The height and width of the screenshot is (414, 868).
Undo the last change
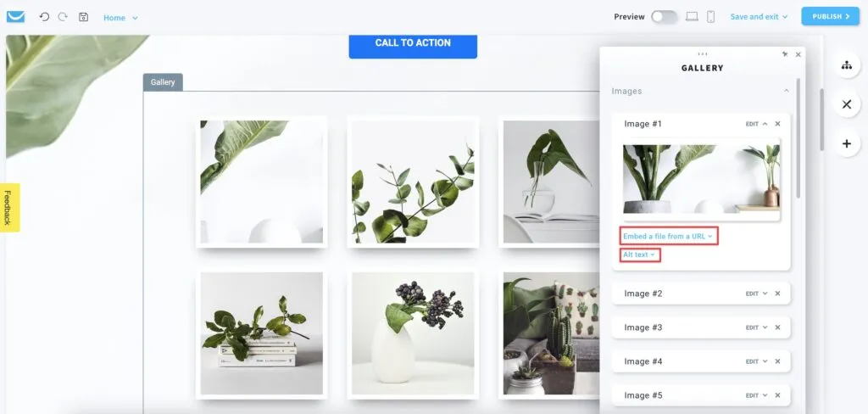[x=44, y=17]
